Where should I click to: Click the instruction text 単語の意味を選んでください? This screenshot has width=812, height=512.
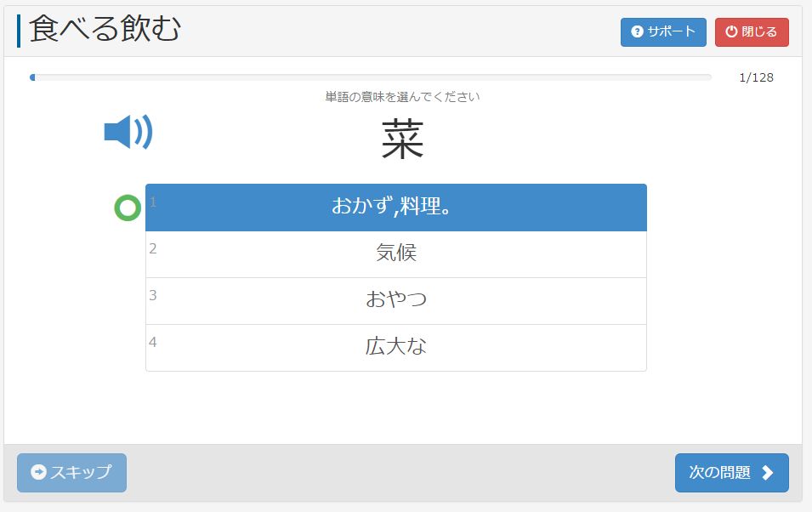coord(402,97)
